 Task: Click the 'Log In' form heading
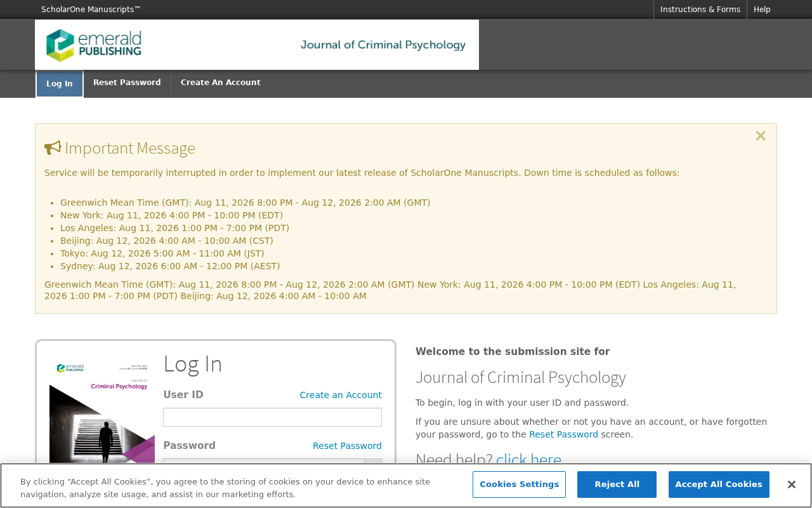point(193,364)
